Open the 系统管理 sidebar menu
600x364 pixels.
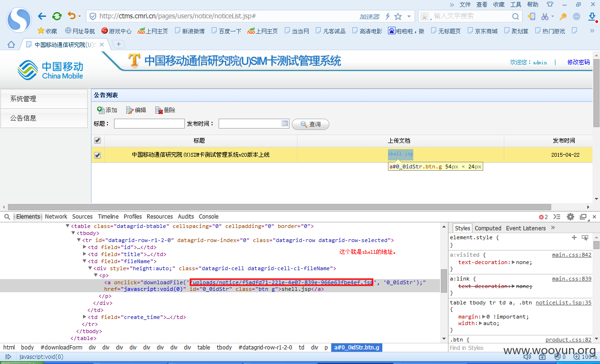pyautogui.click(x=44, y=99)
